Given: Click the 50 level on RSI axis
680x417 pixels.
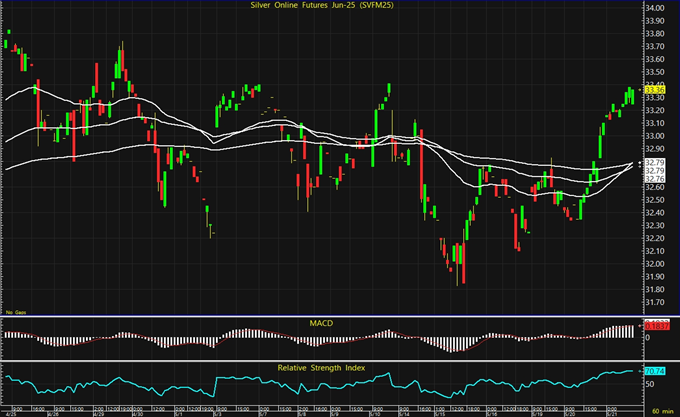Looking at the screenshot, I should pyautogui.click(x=650, y=383).
